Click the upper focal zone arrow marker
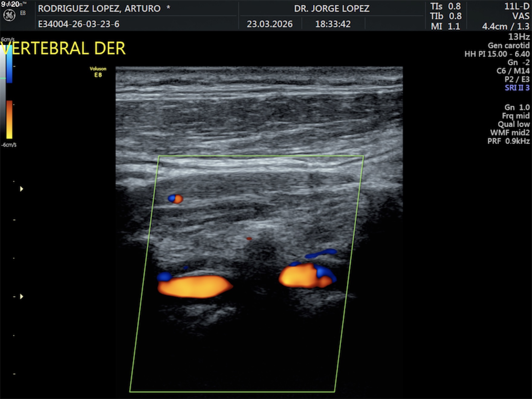 tap(21, 189)
